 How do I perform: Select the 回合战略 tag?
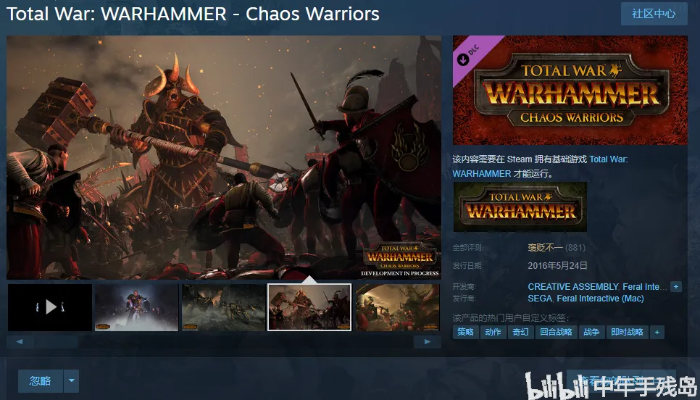(556, 332)
